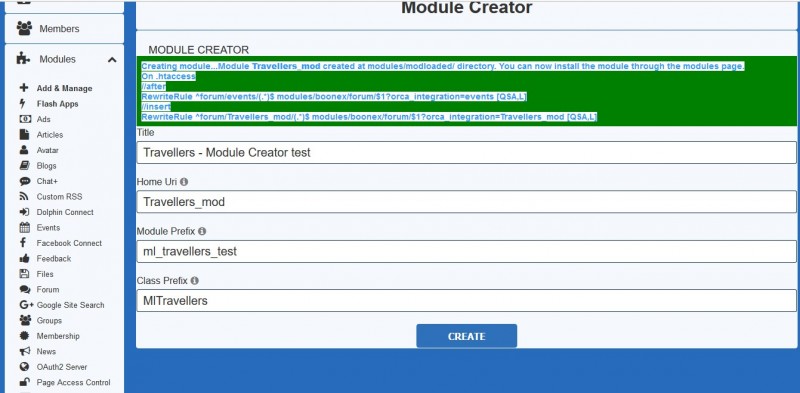This screenshot has height=393, width=800.
Task: Open the Avatar module link
Action: tap(47, 150)
